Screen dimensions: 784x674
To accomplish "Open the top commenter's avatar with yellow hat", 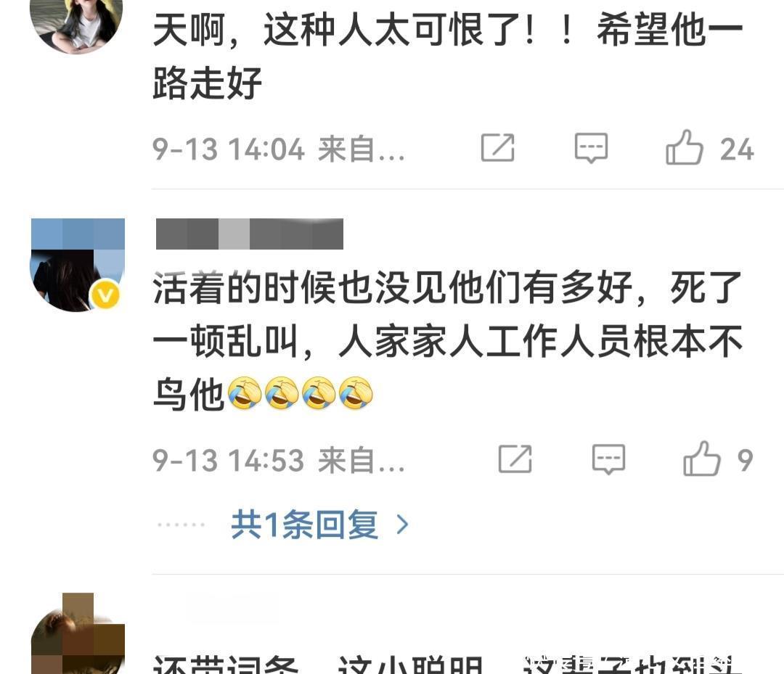I will coord(76,25).
